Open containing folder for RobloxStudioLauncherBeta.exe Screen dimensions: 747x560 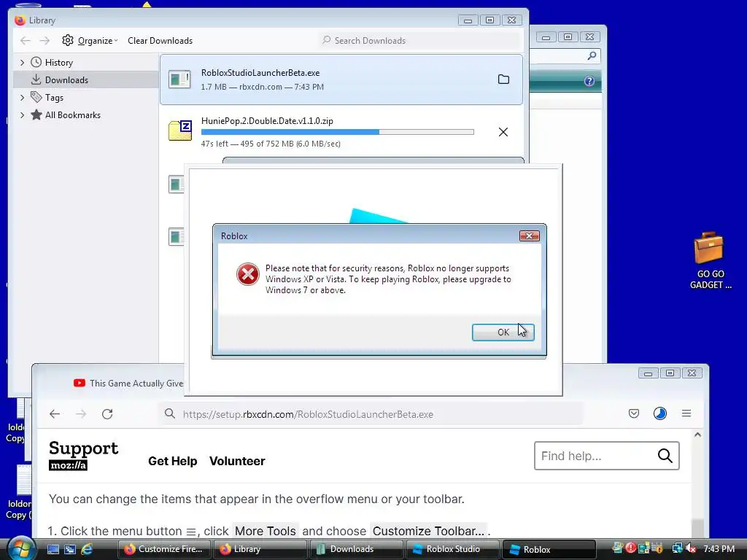tap(503, 79)
